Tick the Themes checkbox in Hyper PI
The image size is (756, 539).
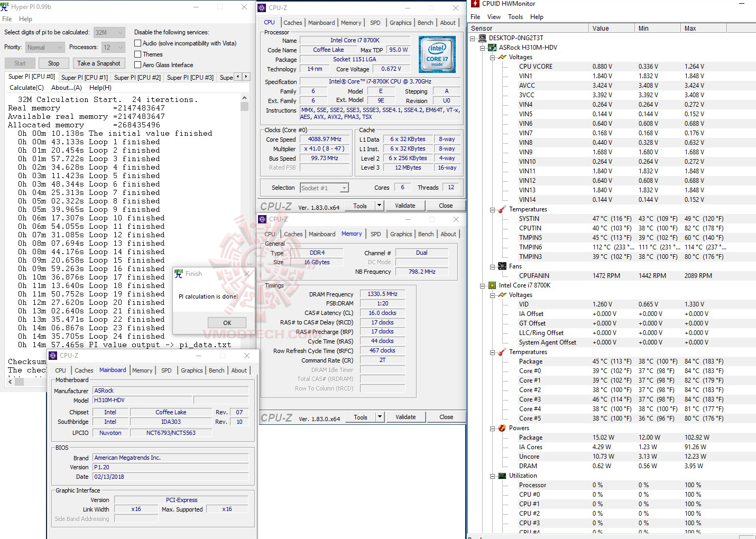coord(138,54)
